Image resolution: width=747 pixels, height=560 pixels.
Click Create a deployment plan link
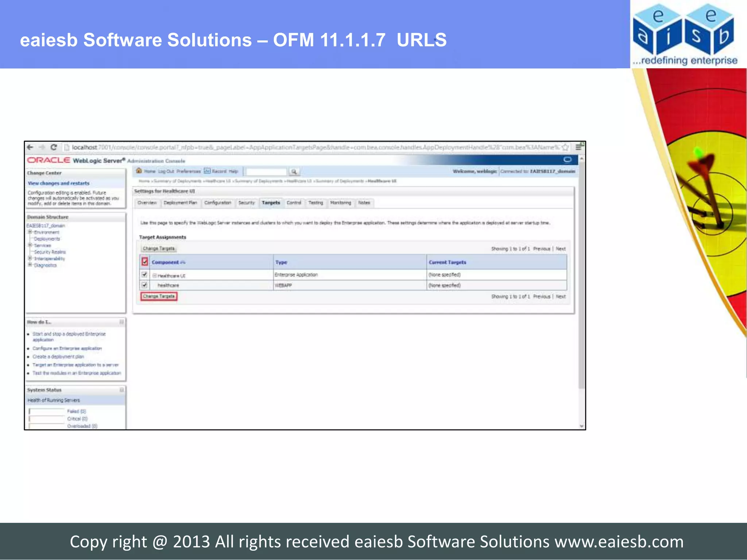pyautogui.click(x=58, y=357)
